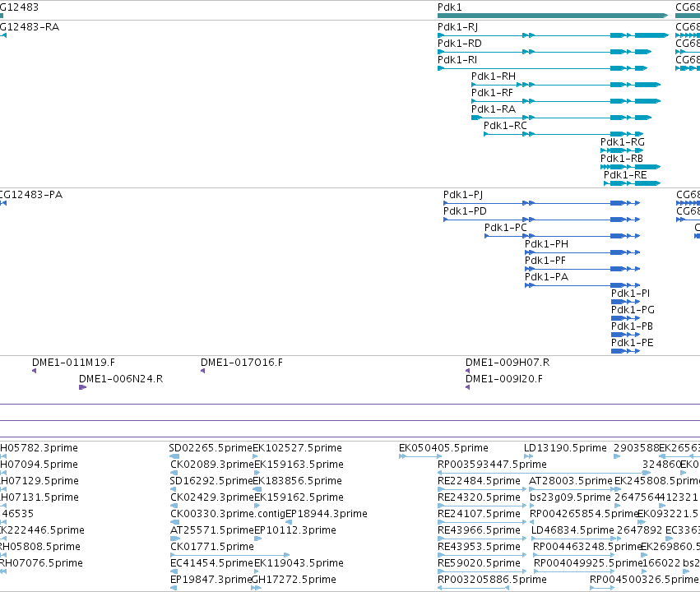This screenshot has width=700, height=592.
Task: Click the SD02265.5prime EST label
Action: (x=211, y=448)
